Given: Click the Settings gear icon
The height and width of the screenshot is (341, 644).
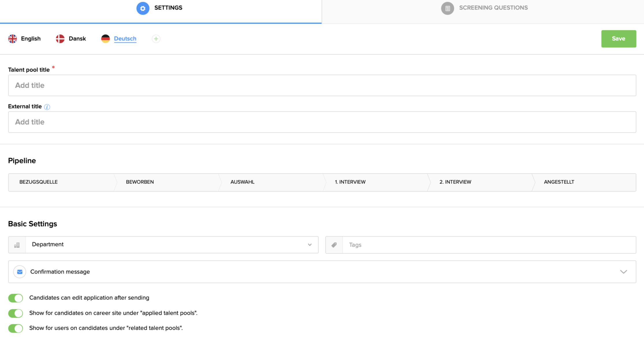Looking at the screenshot, I should point(143,8).
